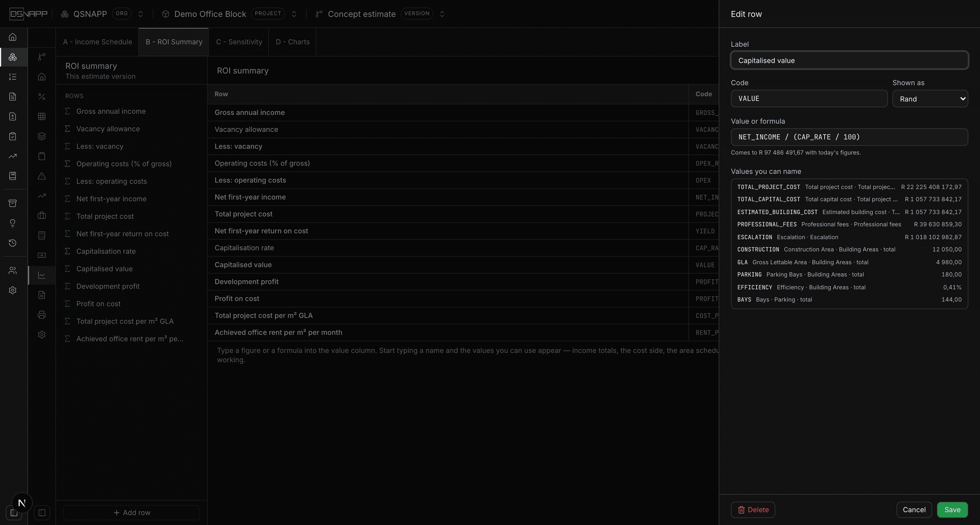Select the B - ROI Summary tab
Image resolution: width=980 pixels, height=525 pixels.
(174, 42)
